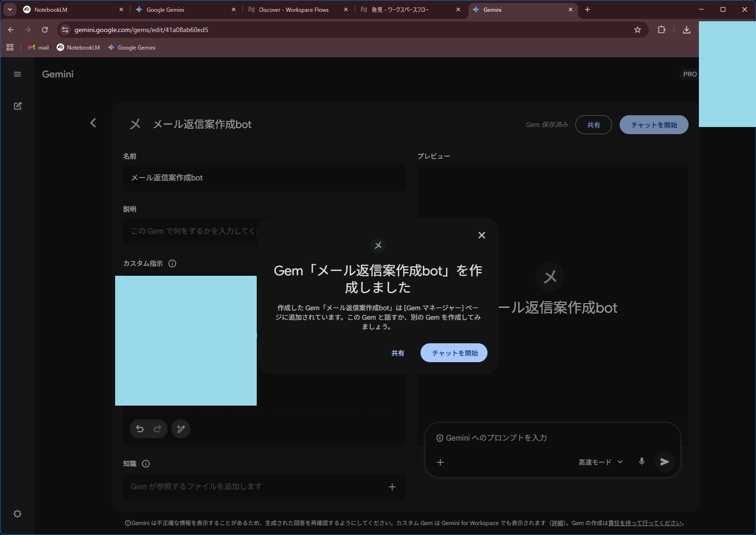
Task: Click the microphone voice input icon
Action: (641, 461)
